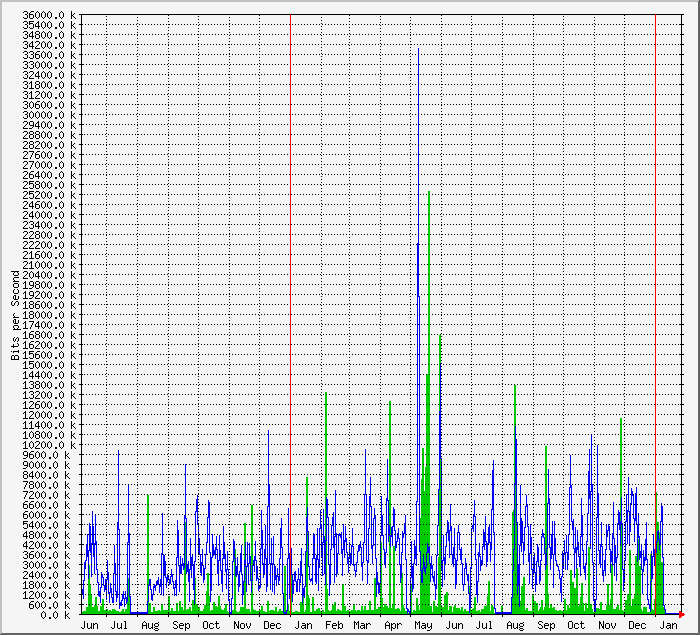Screen dimensions: 700x635
Task: Click the red vertical year marker line
Action: 290,300
